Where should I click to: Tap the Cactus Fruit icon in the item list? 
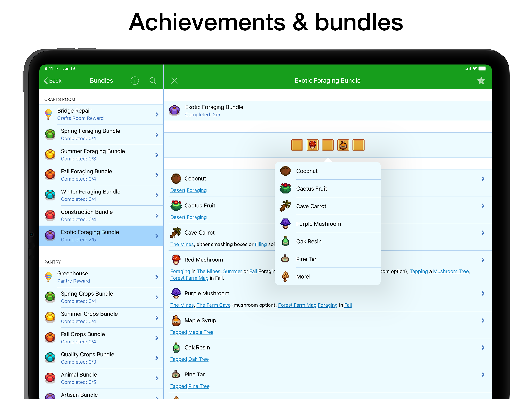point(176,206)
